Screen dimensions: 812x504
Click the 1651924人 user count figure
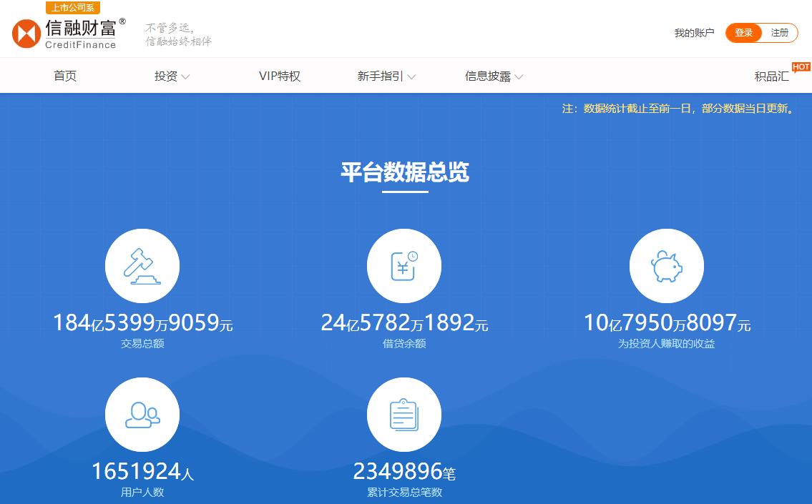(142, 472)
